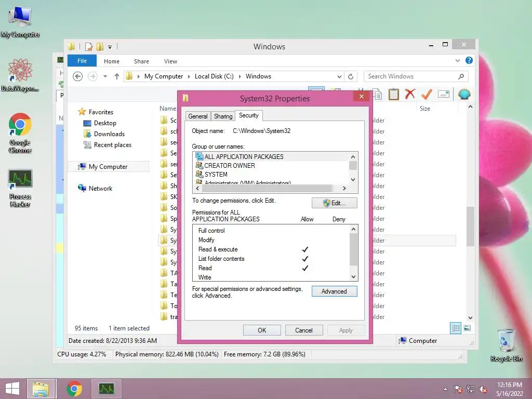Click the red X Delete toolbar icon
The width and height of the screenshot is (532, 399).
pos(410,94)
